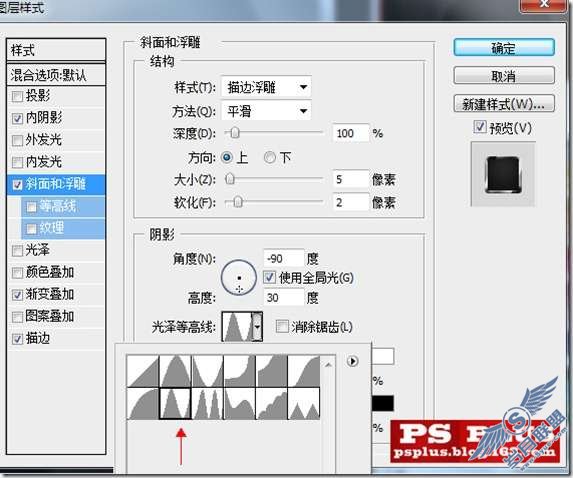Uncheck the 斜面和浮雕 checkbox
573x478 pixels.
[x=17, y=185]
